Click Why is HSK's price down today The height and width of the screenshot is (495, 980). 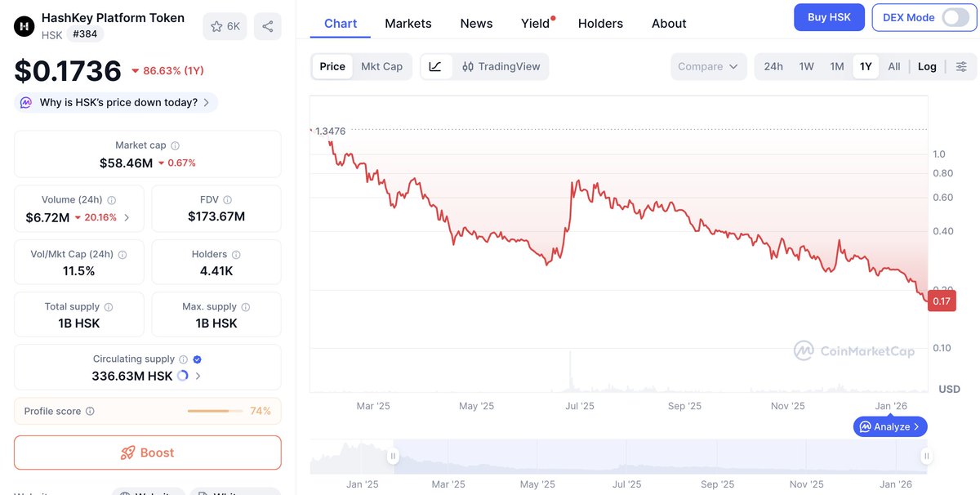tap(117, 103)
